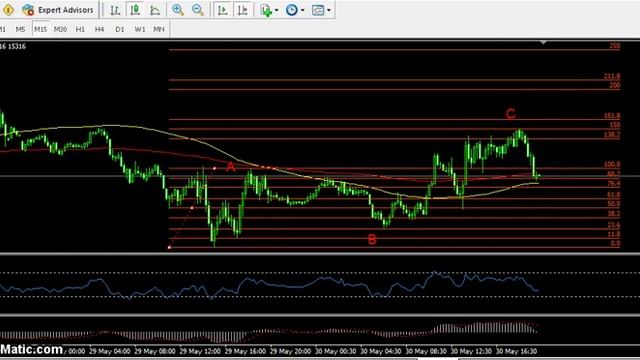Click the red wave label A

(231, 167)
